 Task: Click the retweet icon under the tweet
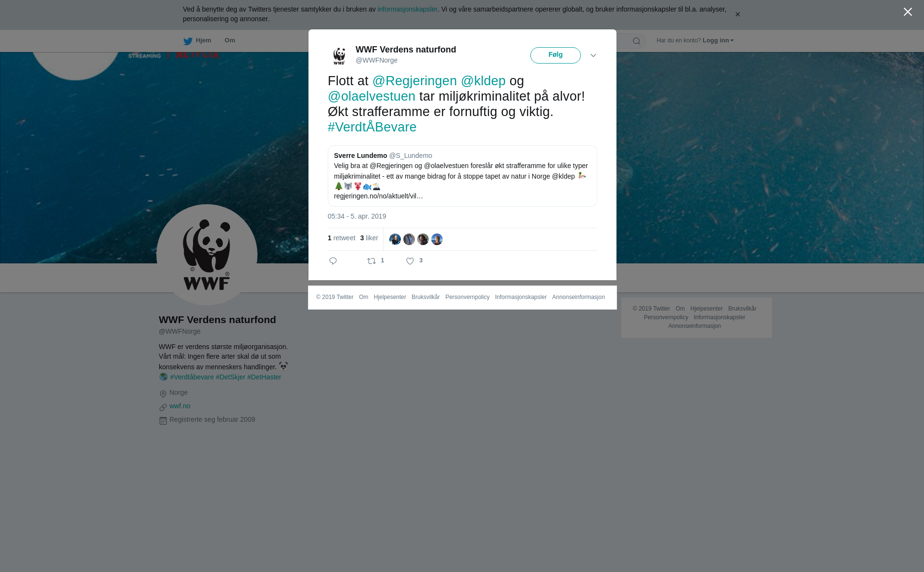[x=372, y=261]
